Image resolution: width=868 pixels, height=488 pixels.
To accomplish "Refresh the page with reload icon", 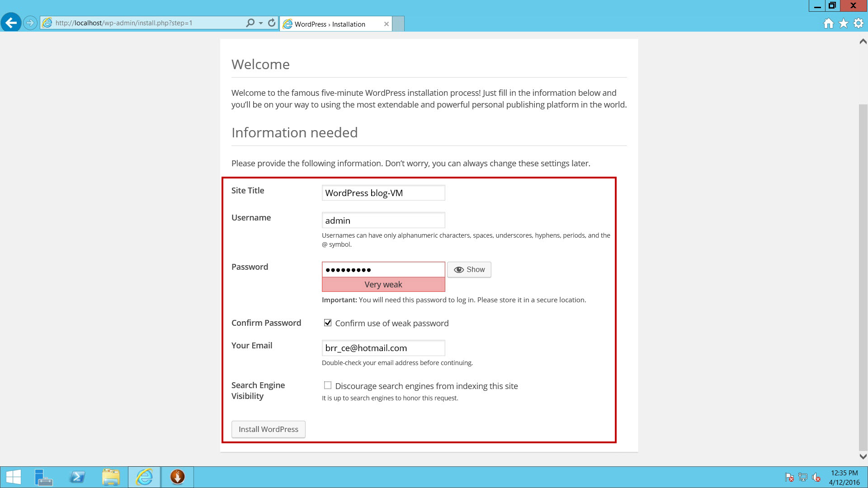I will pos(272,23).
